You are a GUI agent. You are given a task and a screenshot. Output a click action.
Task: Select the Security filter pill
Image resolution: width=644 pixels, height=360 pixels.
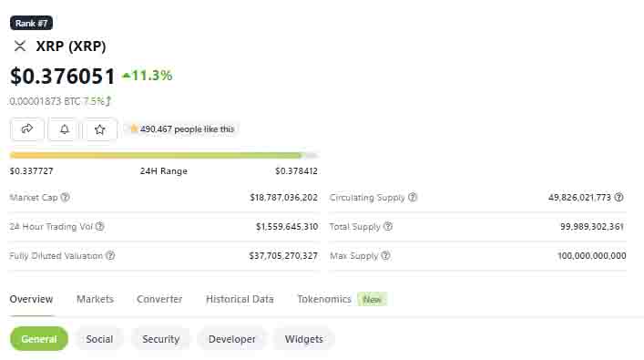point(161,339)
